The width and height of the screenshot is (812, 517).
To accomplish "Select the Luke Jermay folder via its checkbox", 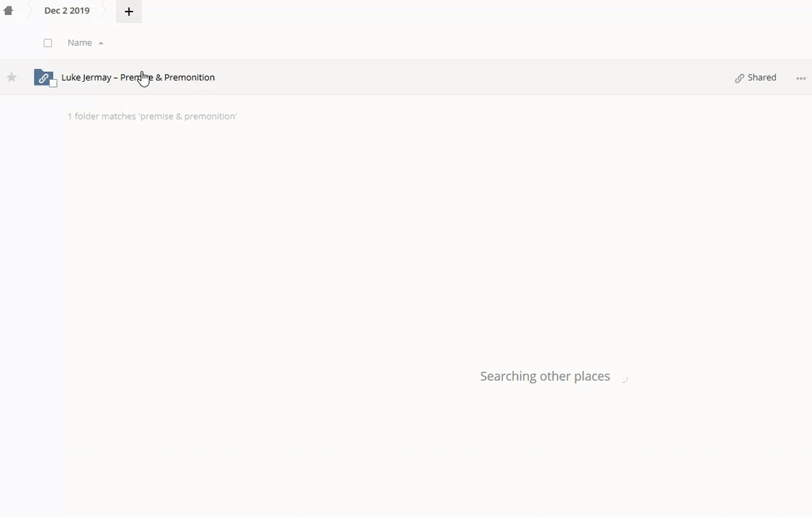I will 53,83.
